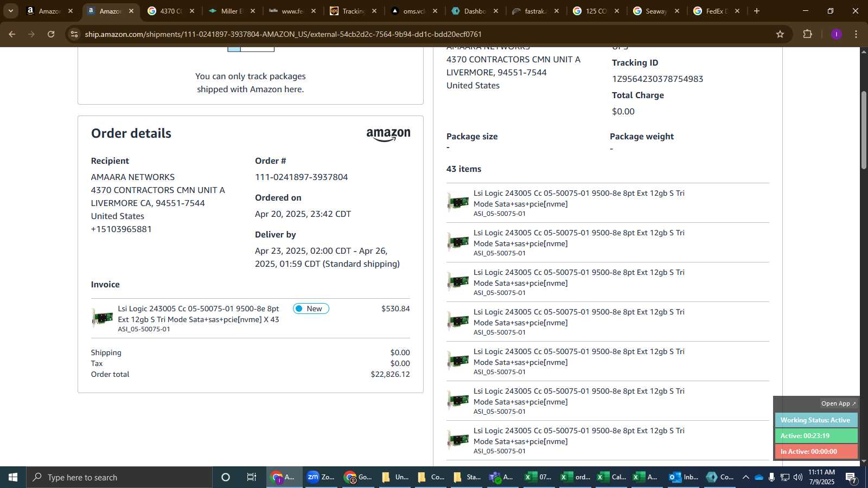Click the microphone tray icon
The width and height of the screenshot is (868, 488).
[x=771, y=477]
